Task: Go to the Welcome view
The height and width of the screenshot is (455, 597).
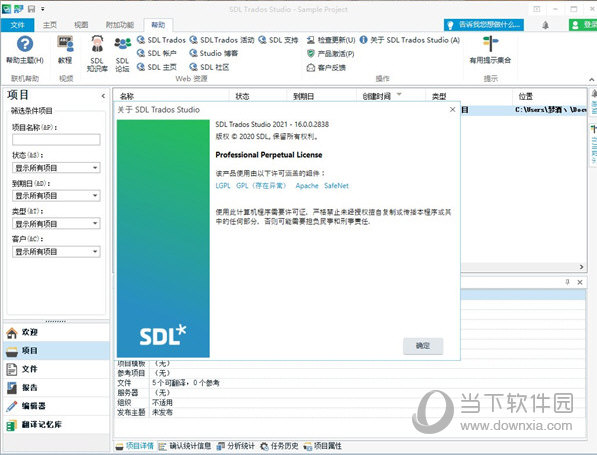Action: pos(56,332)
